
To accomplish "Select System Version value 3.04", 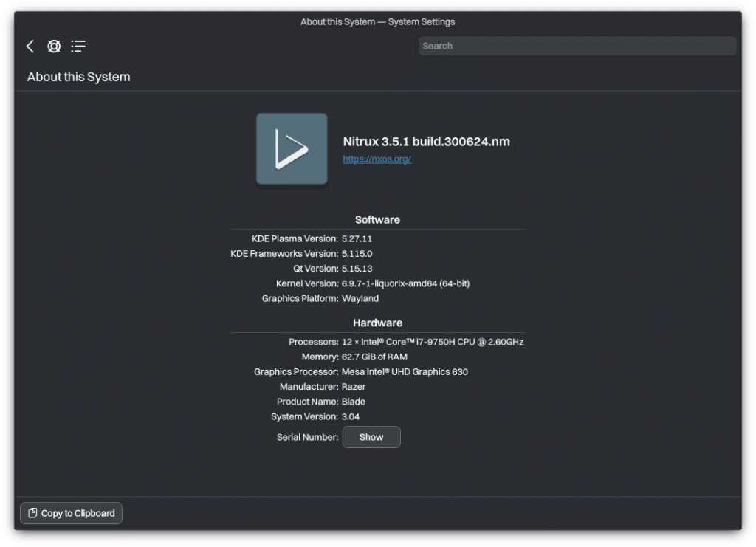I will click(x=351, y=417).
